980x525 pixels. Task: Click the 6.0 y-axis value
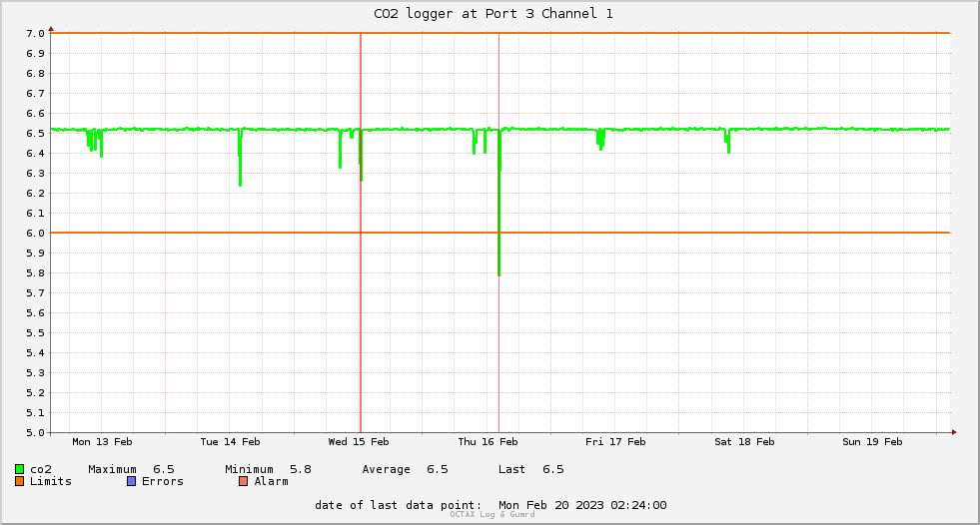pos(35,233)
